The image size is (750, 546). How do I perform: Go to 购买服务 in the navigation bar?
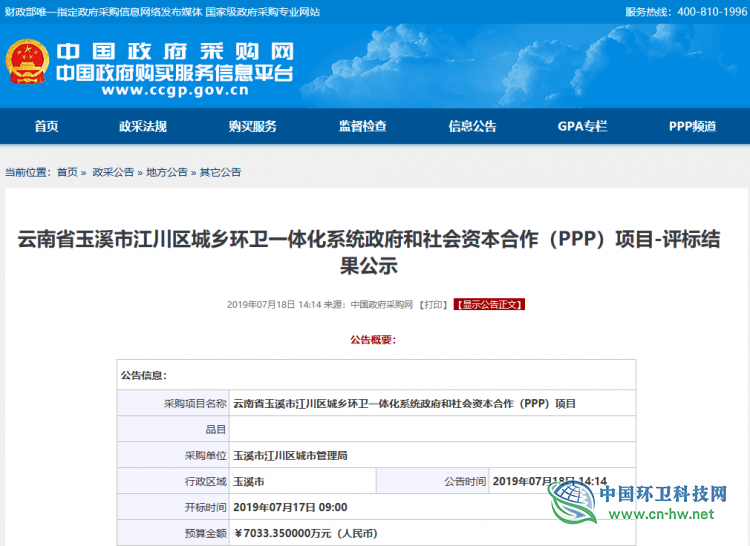(252, 126)
